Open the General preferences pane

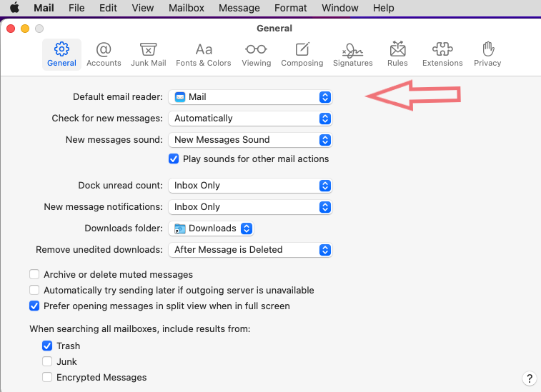[x=61, y=54]
